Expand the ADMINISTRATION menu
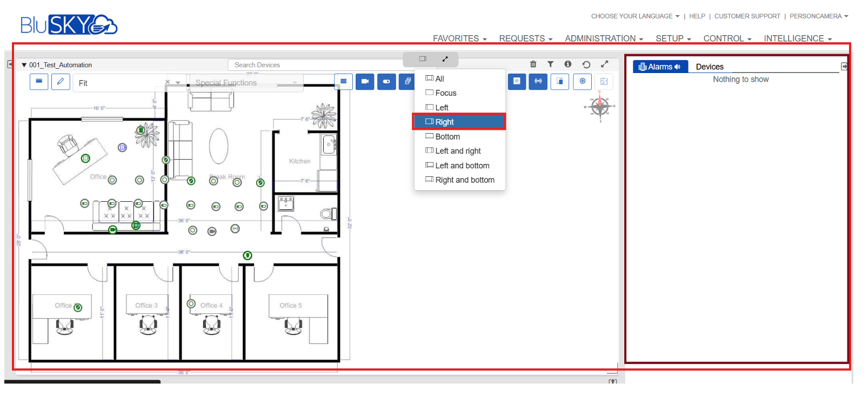 [x=603, y=38]
